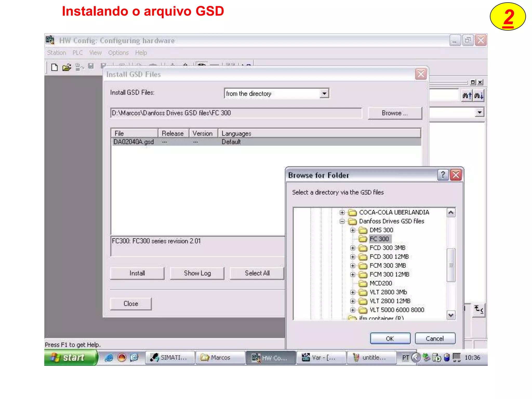Viewport: 532px width, 399px height.
Task: Click the folder tree scroll up arrow
Action: pyautogui.click(x=451, y=213)
